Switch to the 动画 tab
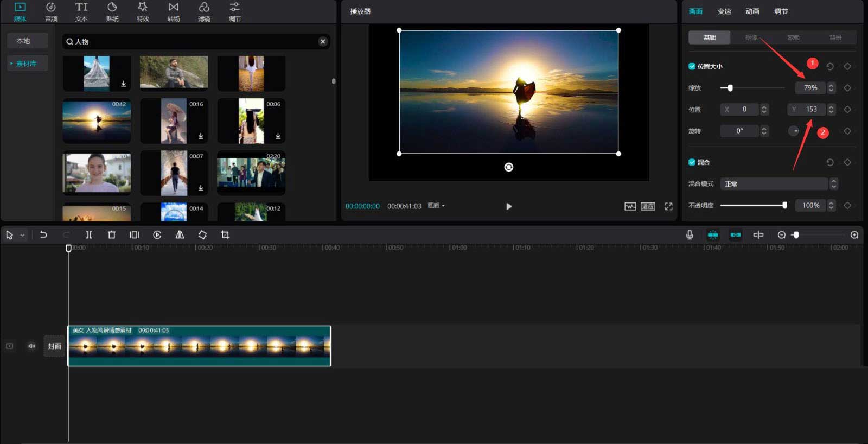The image size is (868, 444). pyautogui.click(x=752, y=11)
